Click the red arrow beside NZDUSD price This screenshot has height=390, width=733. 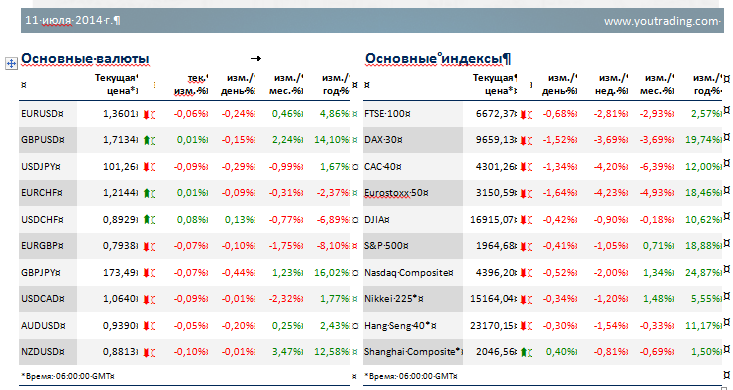tap(146, 352)
